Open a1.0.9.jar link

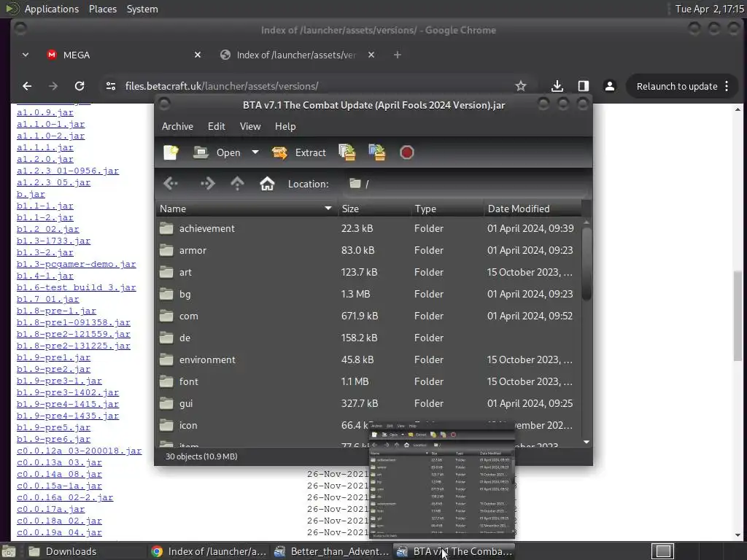pyautogui.click(x=44, y=113)
